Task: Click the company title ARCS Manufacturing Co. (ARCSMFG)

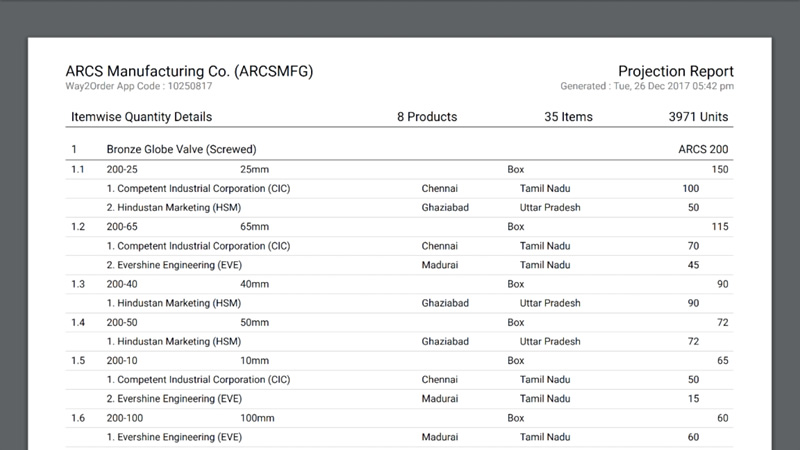Action: (x=189, y=71)
